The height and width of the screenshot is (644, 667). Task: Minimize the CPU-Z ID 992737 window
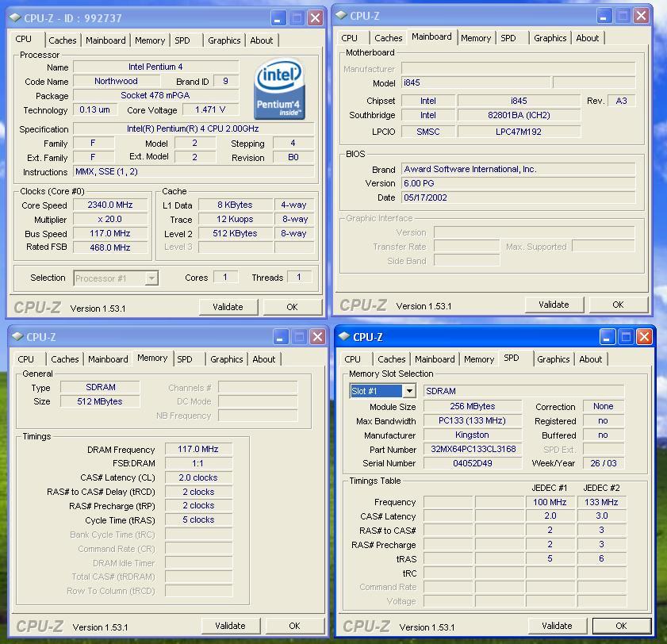(278, 18)
